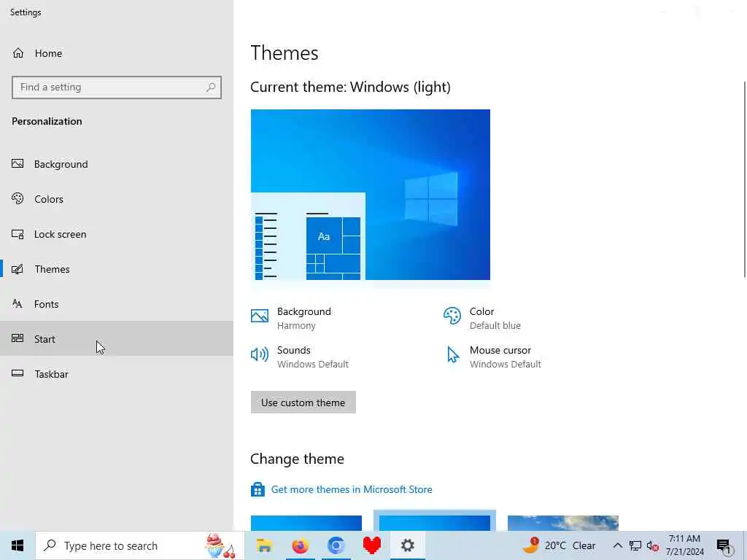Open File Explorer from the taskbar
This screenshot has height=560, width=747.
tap(264, 545)
